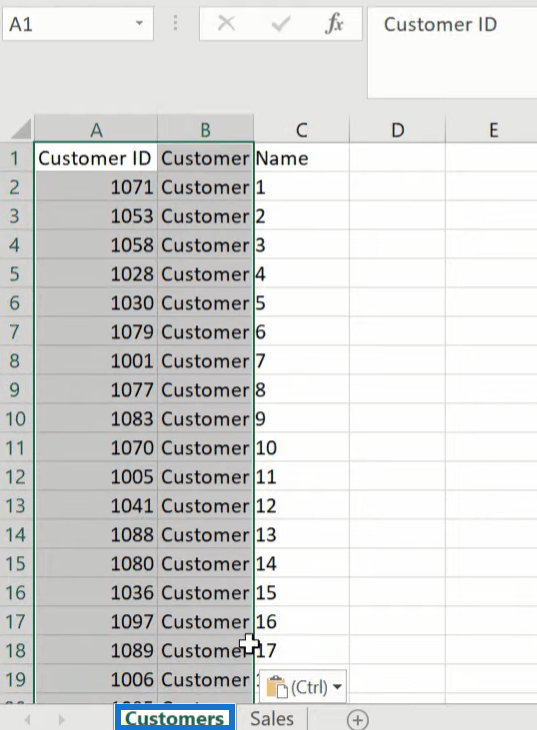Screen dimensions: 537x730
Task: Select row 10 header
Action: pyautogui.click(x=16, y=419)
